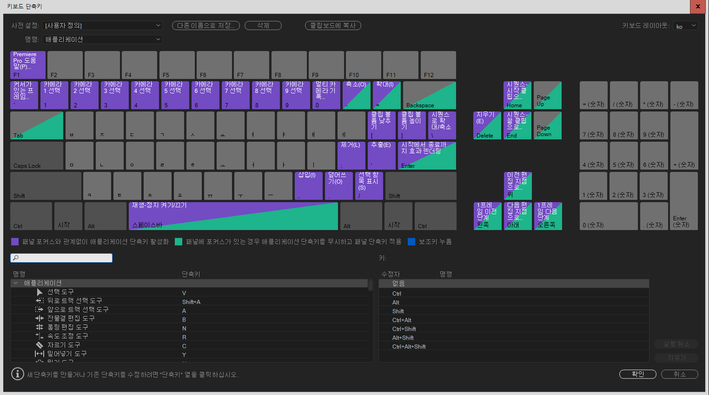709x395 pixels.
Task: Click the 앞으로 트랙 선택 도구 icon
Action: [39, 310]
